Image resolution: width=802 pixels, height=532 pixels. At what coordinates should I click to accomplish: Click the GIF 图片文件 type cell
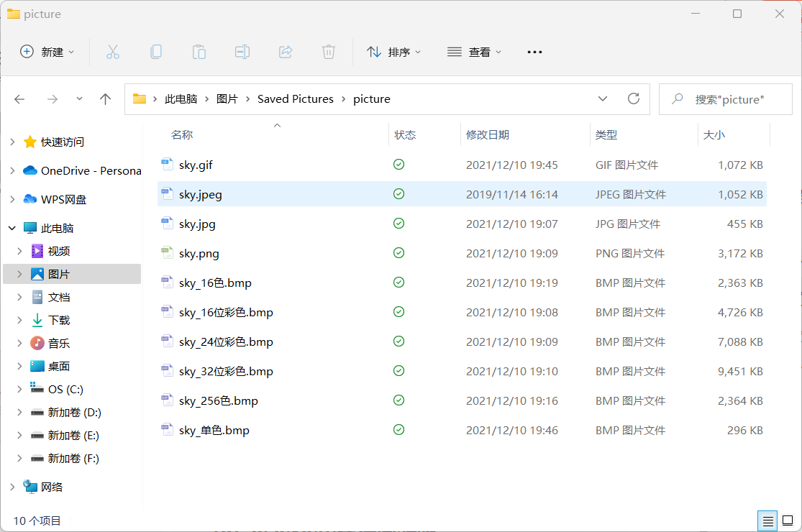(x=626, y=165)
